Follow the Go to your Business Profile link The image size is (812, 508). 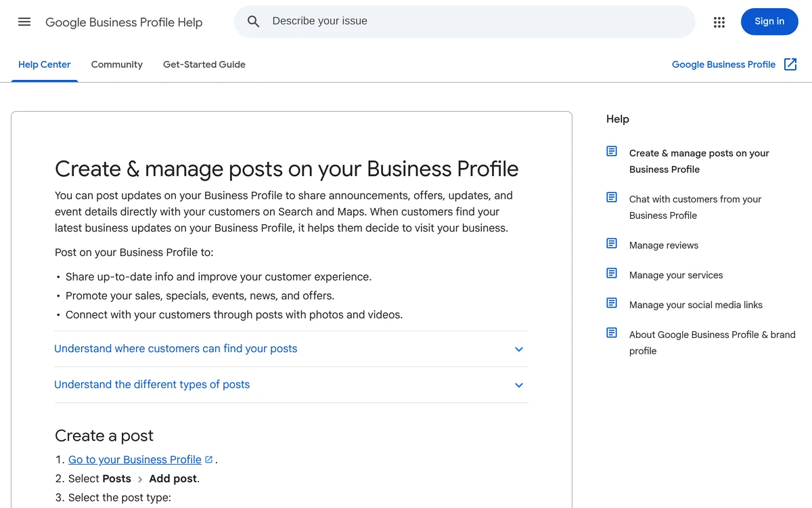pyautogui.click(x=135, y=459)
